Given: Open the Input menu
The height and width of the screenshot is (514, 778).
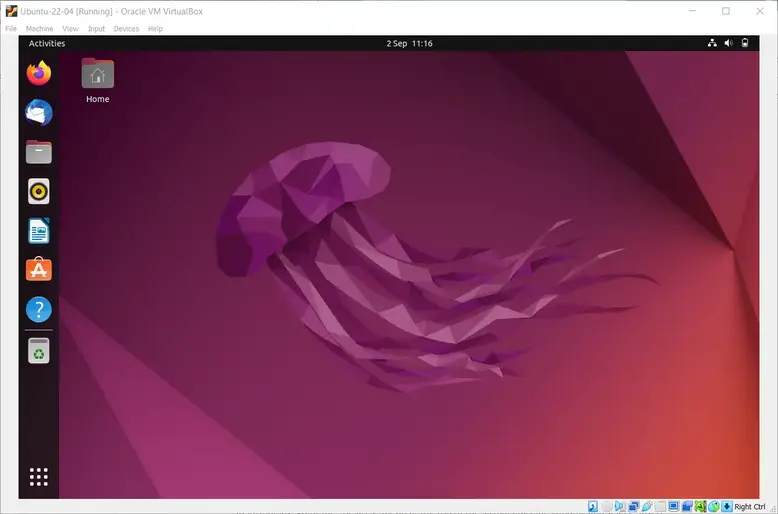Looking at the screenshot, I should [96, 29].
